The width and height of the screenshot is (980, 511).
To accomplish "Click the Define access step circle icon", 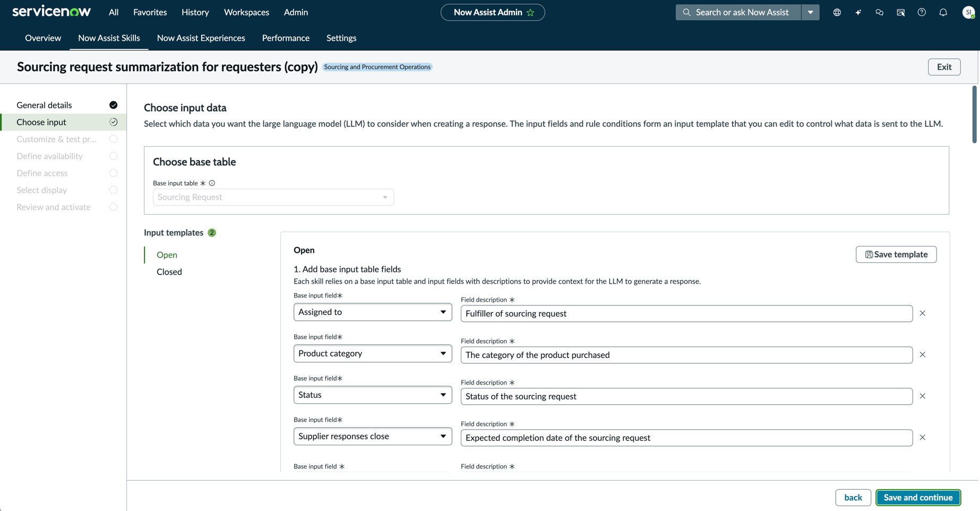I will (x=114, y=173).
